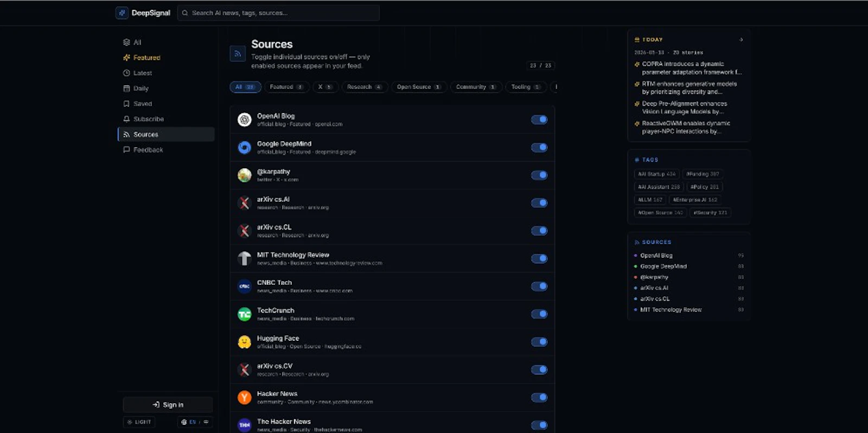The image size is (868, 433).
Task: Click the #AI Assistant tag
Action: pos(659,187)
